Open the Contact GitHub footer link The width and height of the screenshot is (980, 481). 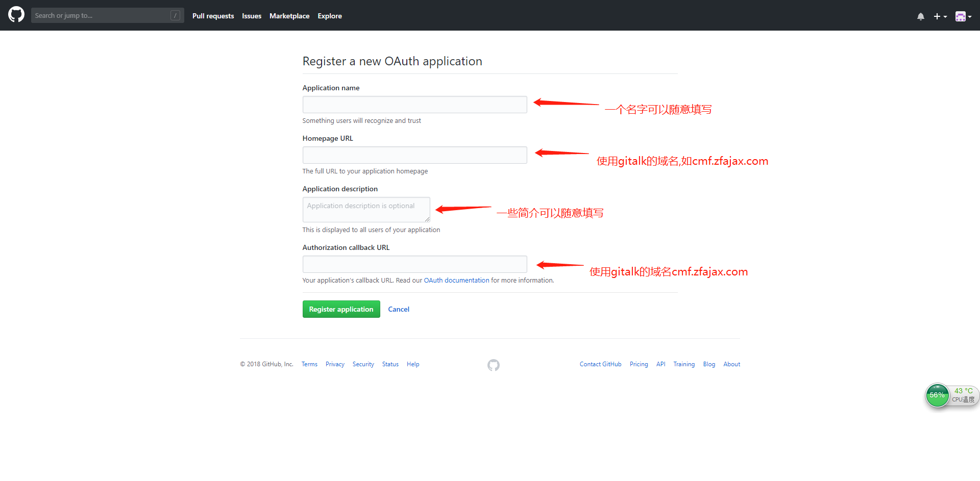[600, 364]
